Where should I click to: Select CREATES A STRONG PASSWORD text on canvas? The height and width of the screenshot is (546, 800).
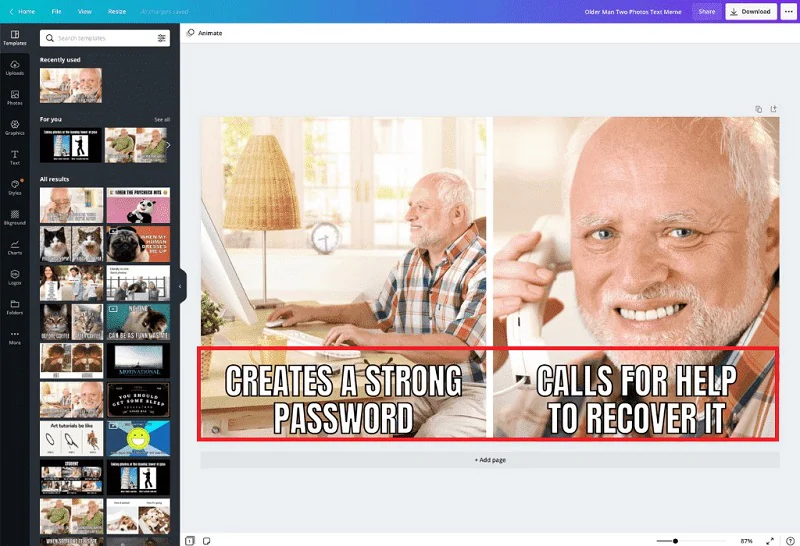tap(343, 399)
